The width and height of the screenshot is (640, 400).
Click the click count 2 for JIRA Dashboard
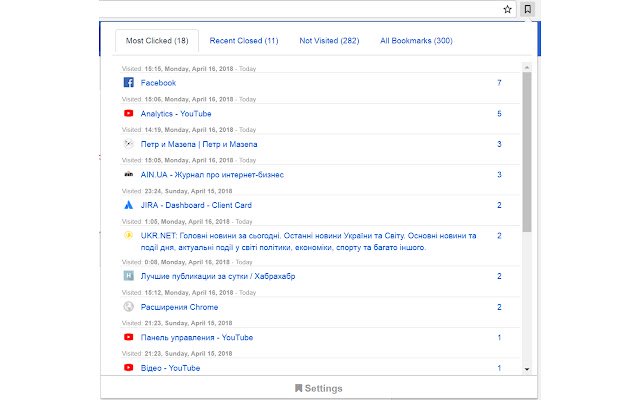(x=499, y=205)
